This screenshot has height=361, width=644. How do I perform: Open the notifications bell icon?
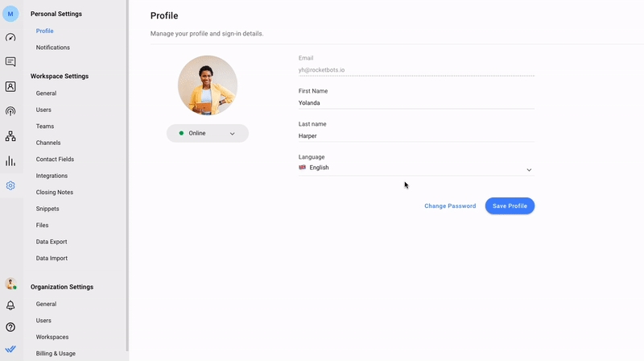coord(10,305)
